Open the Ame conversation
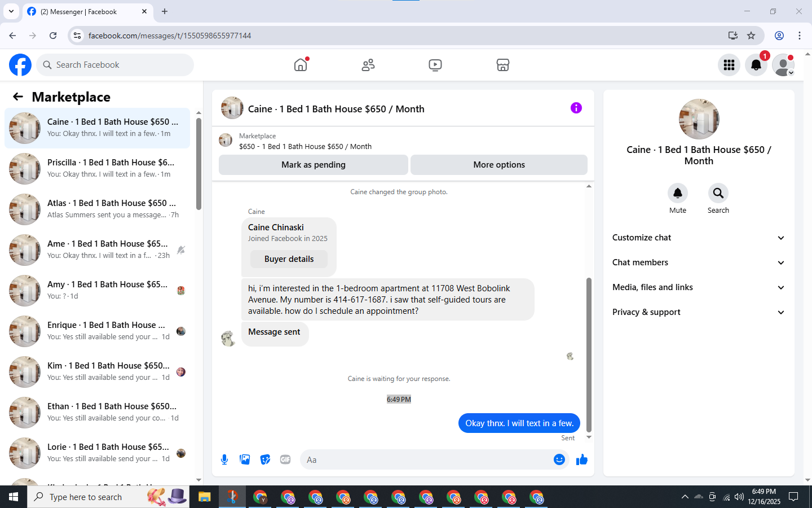The height and width of the screenshot is (508, 812). [x=97, y=250]
